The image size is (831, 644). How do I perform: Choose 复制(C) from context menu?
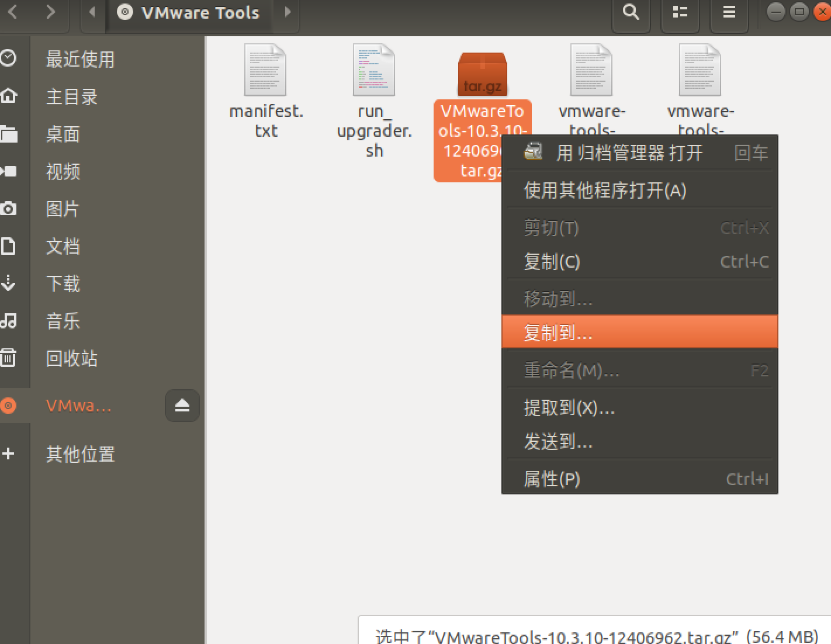(640, 261)
